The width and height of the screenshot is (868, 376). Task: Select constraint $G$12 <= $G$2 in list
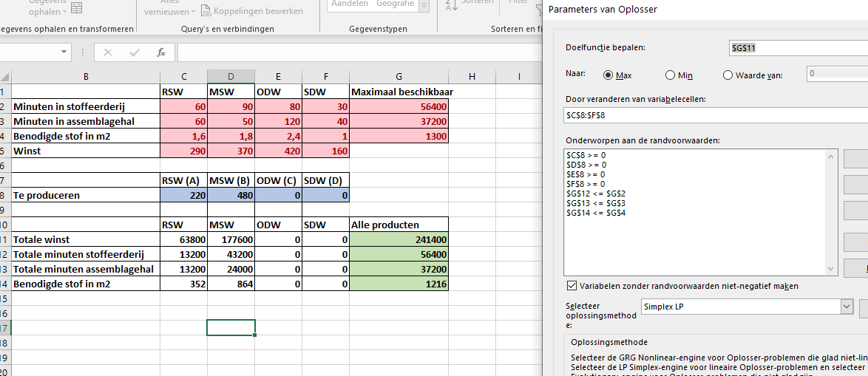click(x=596, y=193)
